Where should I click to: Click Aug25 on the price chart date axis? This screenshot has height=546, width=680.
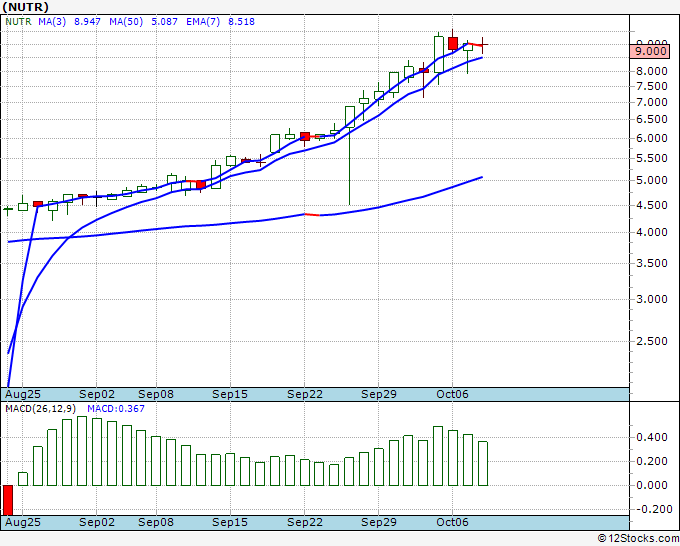tap(23, 394)
